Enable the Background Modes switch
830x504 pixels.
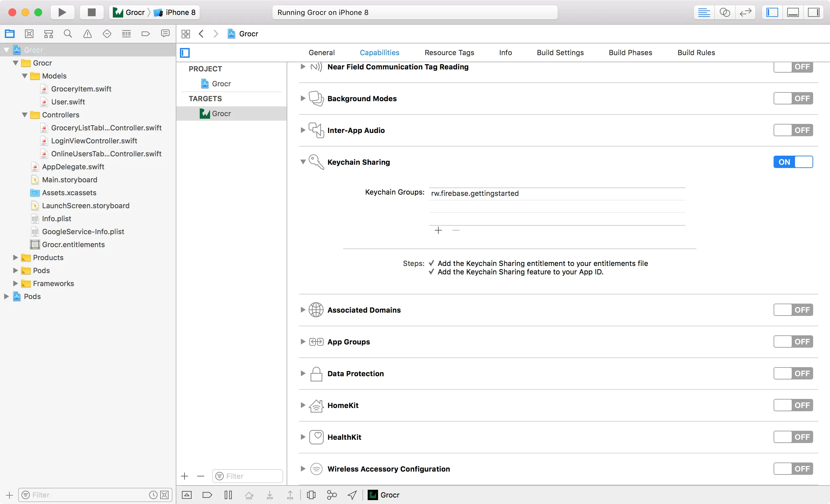coord(793,99)
